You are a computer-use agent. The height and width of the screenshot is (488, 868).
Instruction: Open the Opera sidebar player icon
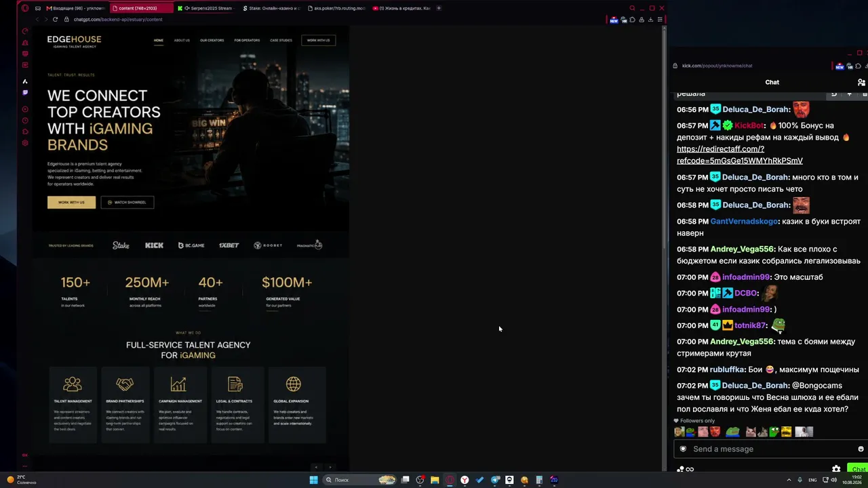[25, 109]
